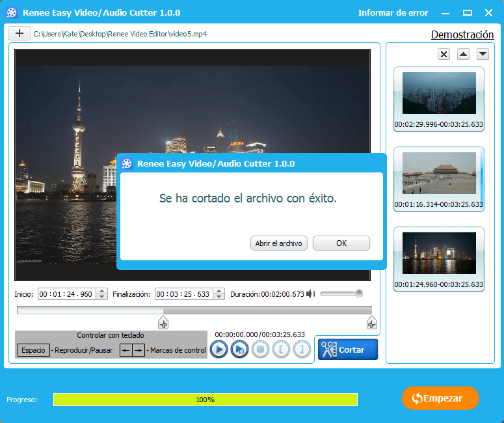Viewport: 504px width, 423px height.
Task: Decrease Finalización time with down stepper
Action: pos(219,297)
